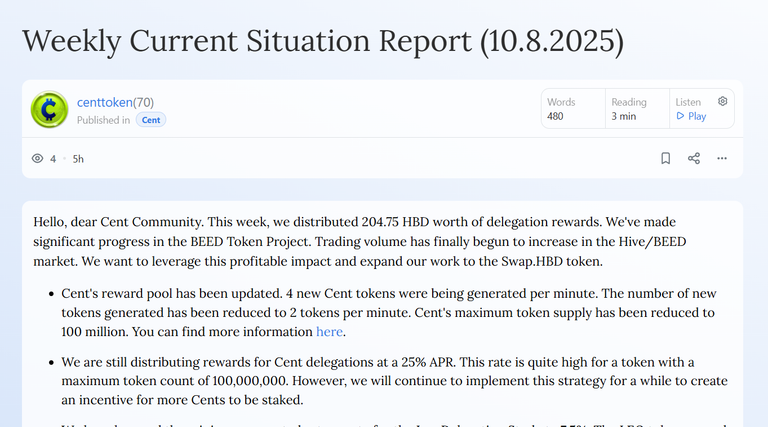The height and width of the screenshot is (427, 768).
Task: Bookmark this post
Action: click(x=666, y=158)
